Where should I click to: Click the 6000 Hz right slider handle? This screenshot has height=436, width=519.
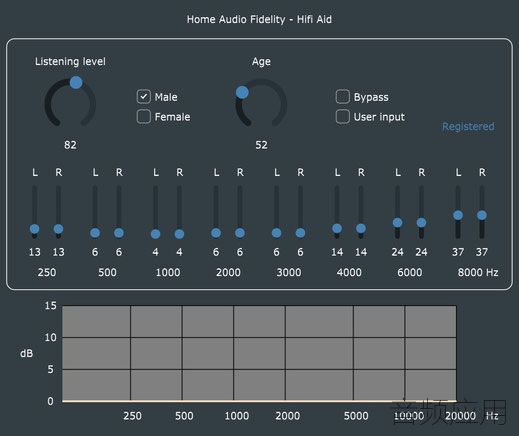click(421, 222)
